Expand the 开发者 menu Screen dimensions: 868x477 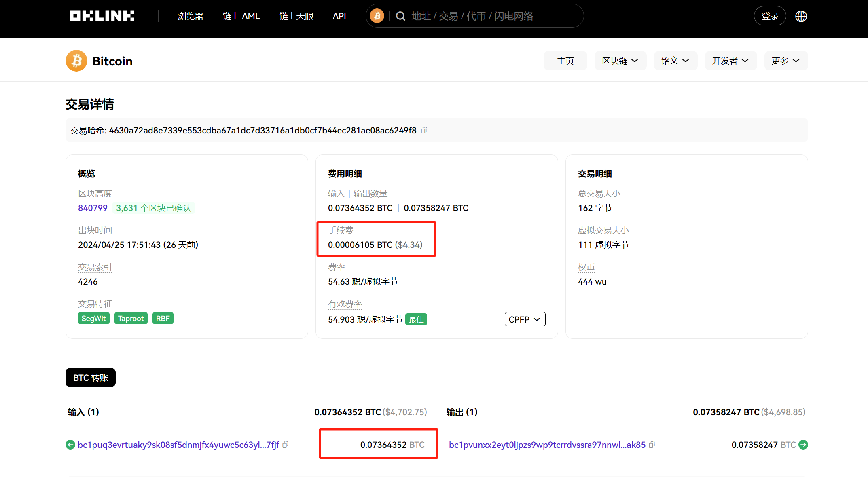730,61
